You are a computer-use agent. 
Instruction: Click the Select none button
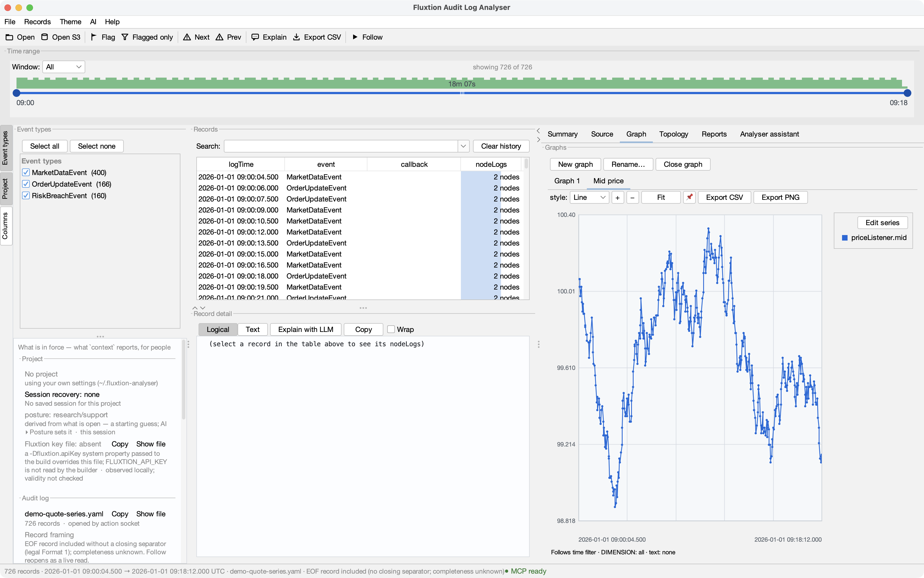click(x=97, y=146)
